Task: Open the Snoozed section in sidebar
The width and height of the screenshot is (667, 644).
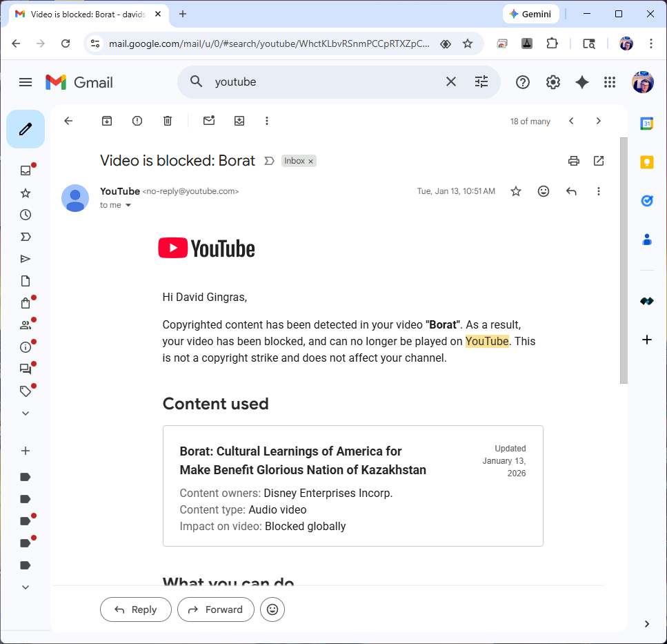Action: [26, 215]
